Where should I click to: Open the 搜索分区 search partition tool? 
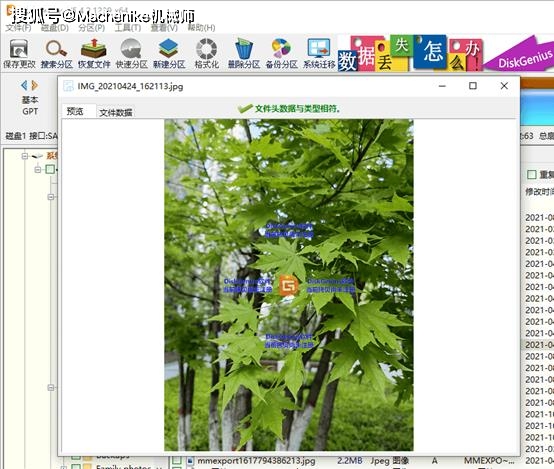pyautogui.click(x=57, y=53)
